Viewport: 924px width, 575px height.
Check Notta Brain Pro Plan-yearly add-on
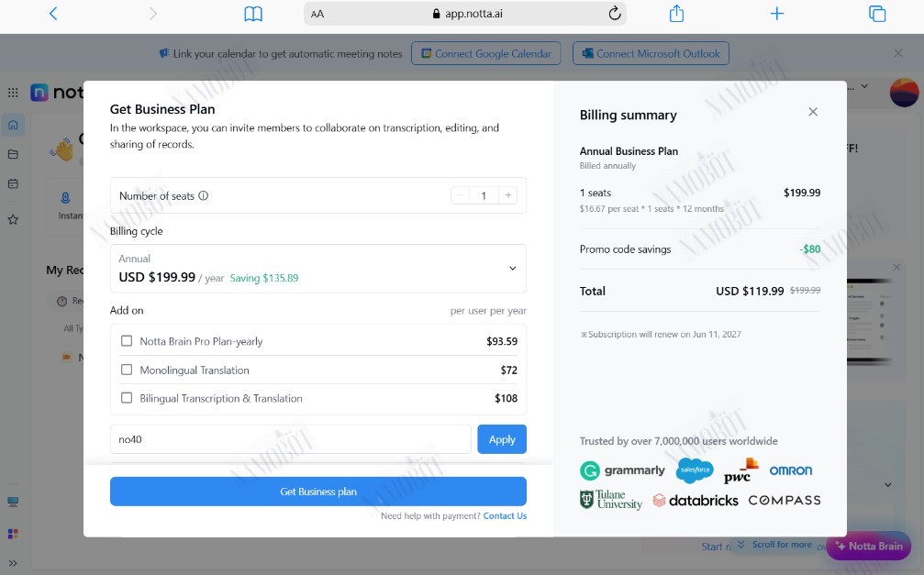[x=126, y=341]
